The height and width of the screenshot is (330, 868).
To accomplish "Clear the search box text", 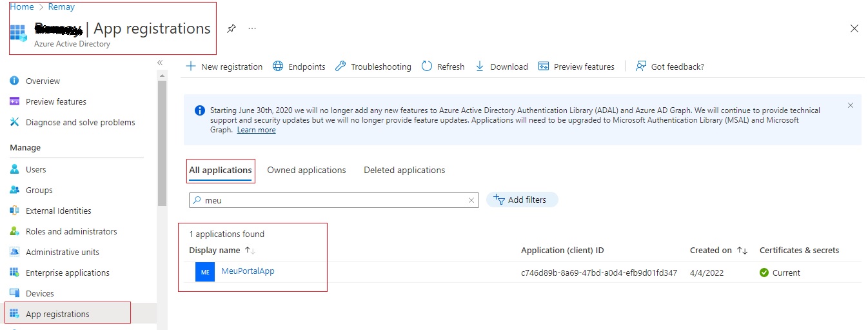I will [471, 200].
